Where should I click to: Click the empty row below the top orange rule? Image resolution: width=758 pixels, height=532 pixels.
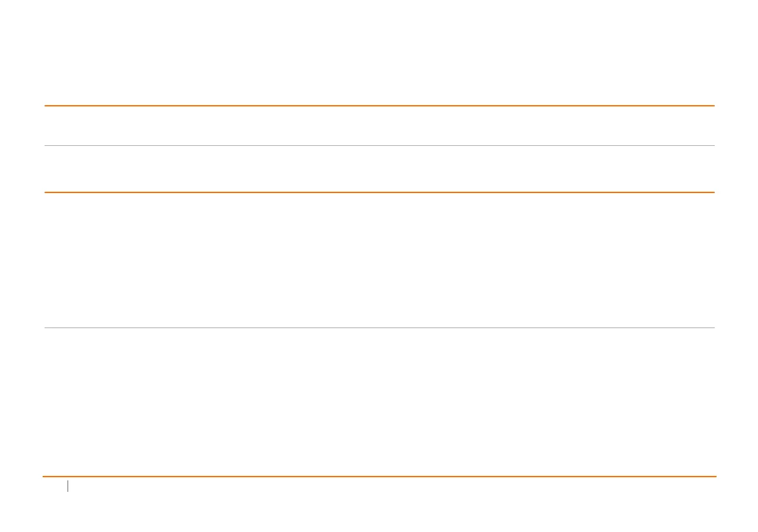click(x=379, y=126)
